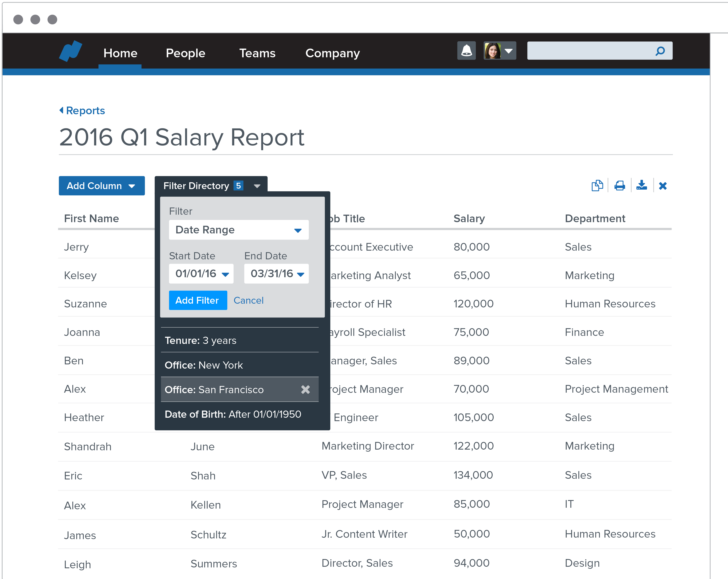Open the user avatar profile menu

point(500,51)
